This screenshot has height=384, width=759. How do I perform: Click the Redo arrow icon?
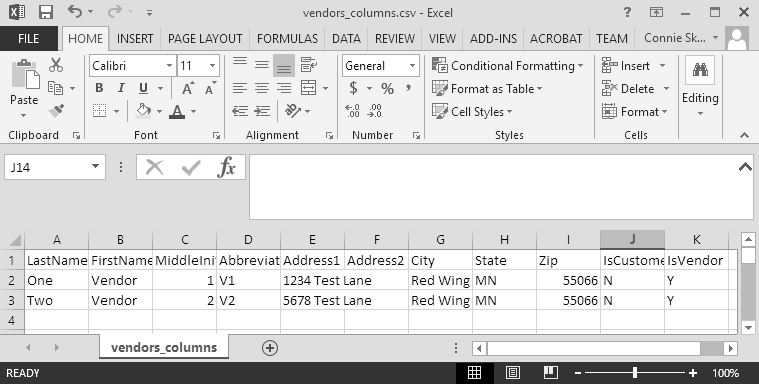pos(114,11)
